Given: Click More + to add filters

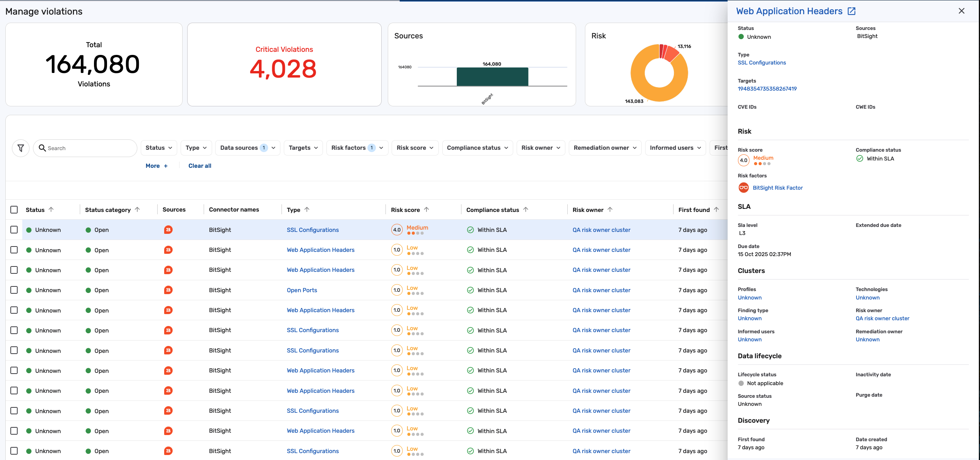Looking at the screenshot, I should pos(156,166).
